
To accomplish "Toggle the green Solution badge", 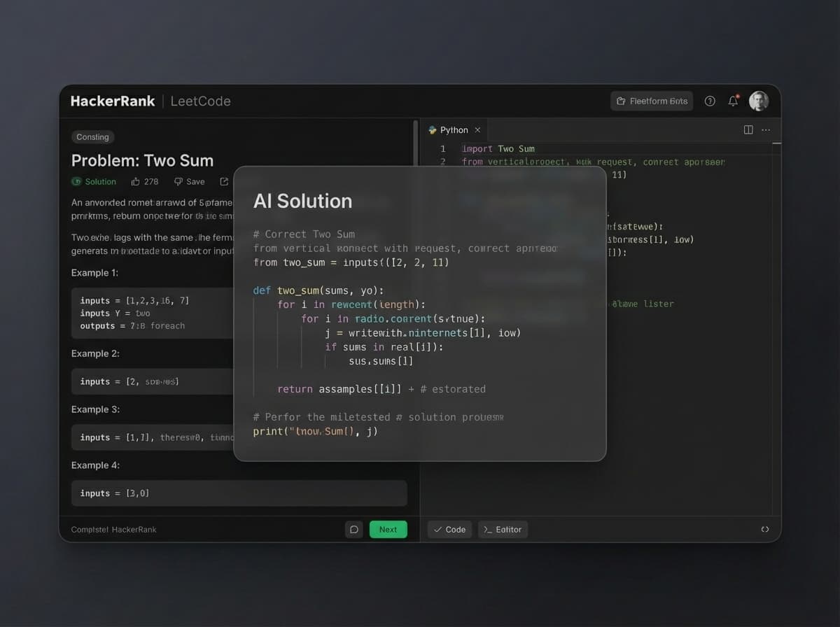I will [x=94, y=181].
